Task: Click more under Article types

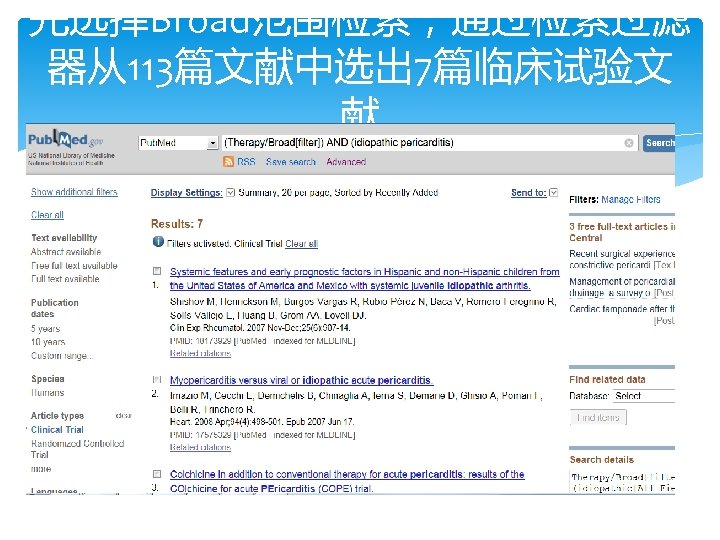Action: pyautogui.click(x=41, y=469)
